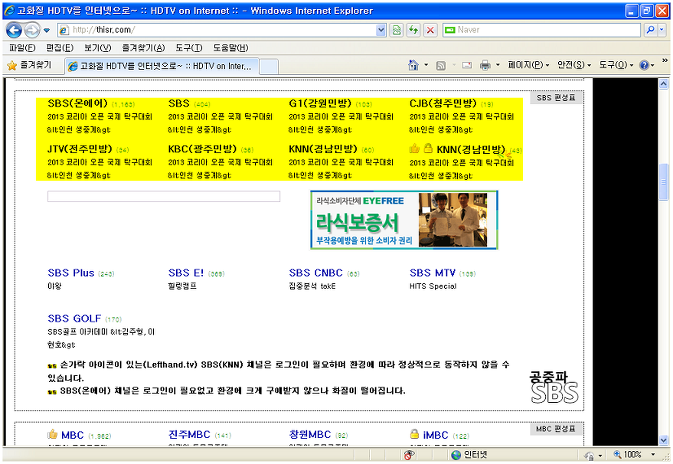Open the SBS MTV channel link
The image size is (673, 464).
[433, 273]
